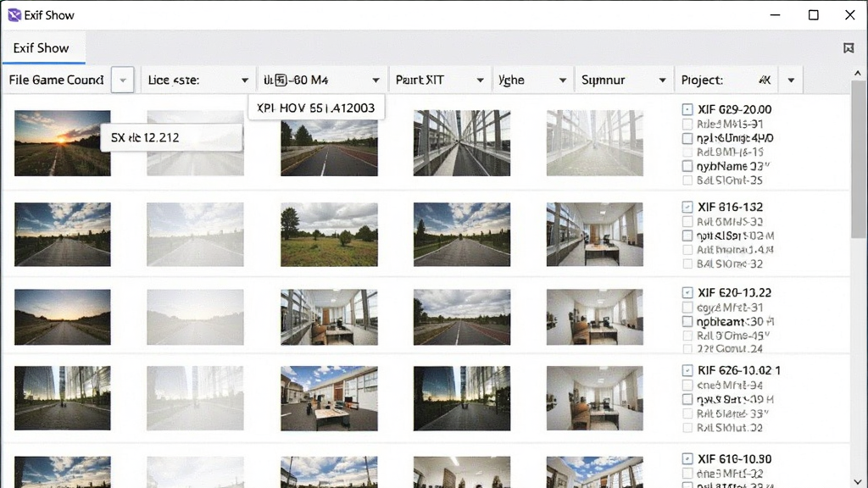Click the SX de 12.212 tooltip text

coord(145,138)
